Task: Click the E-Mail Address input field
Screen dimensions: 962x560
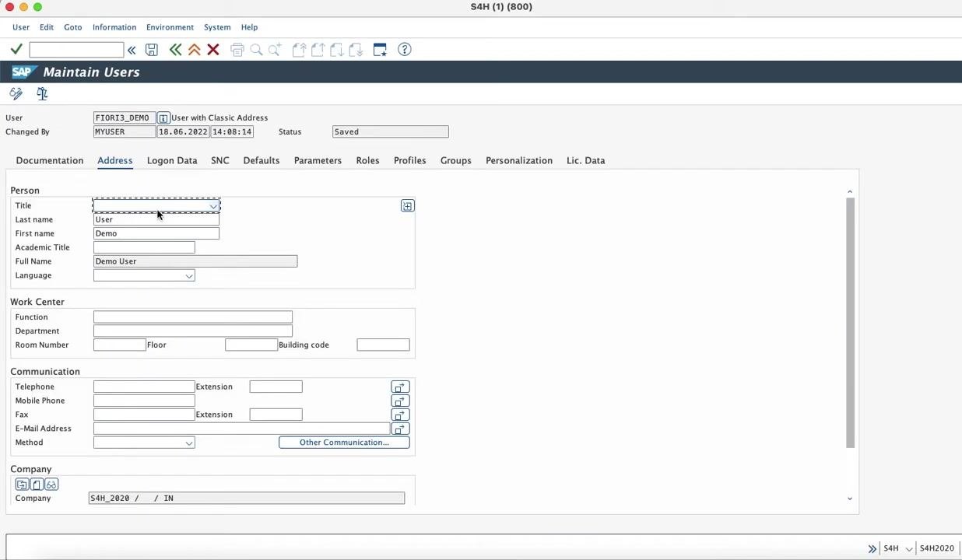Action: 241,429
